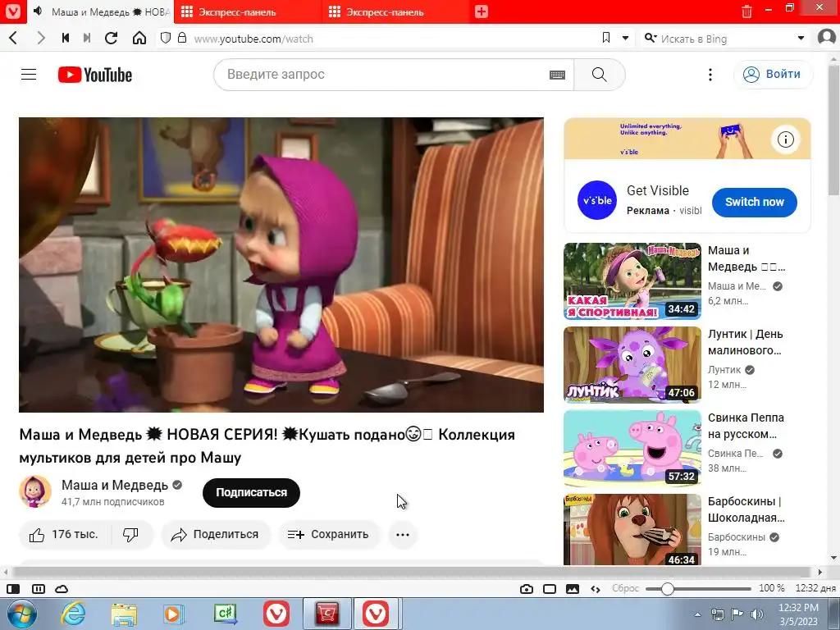840x630 pixels.
Task: Open the Vivaldi main menu icon
Action: tap(13, 11)
